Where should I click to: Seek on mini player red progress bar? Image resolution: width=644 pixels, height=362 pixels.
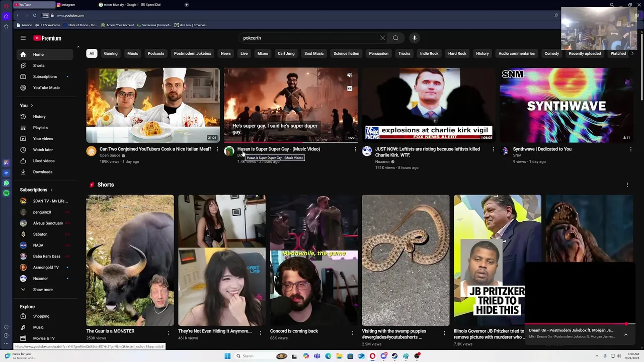[580, 324]
